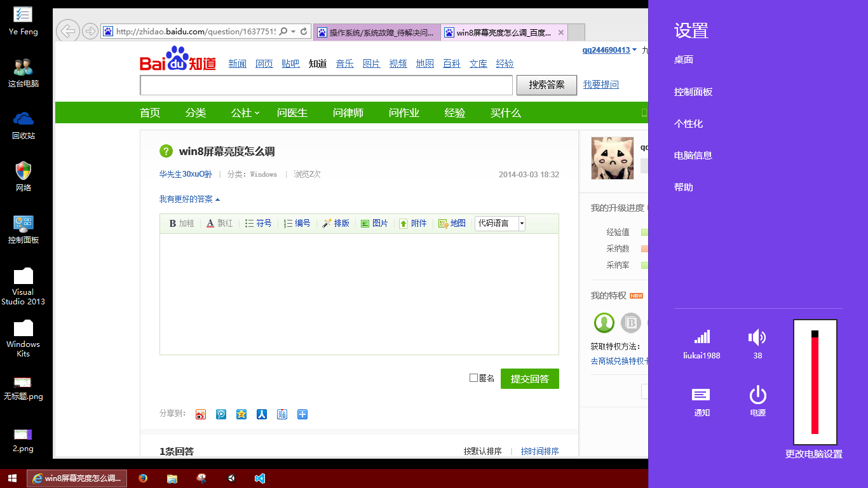Switch to 操作系统/系统故障 browser tab

377,32
